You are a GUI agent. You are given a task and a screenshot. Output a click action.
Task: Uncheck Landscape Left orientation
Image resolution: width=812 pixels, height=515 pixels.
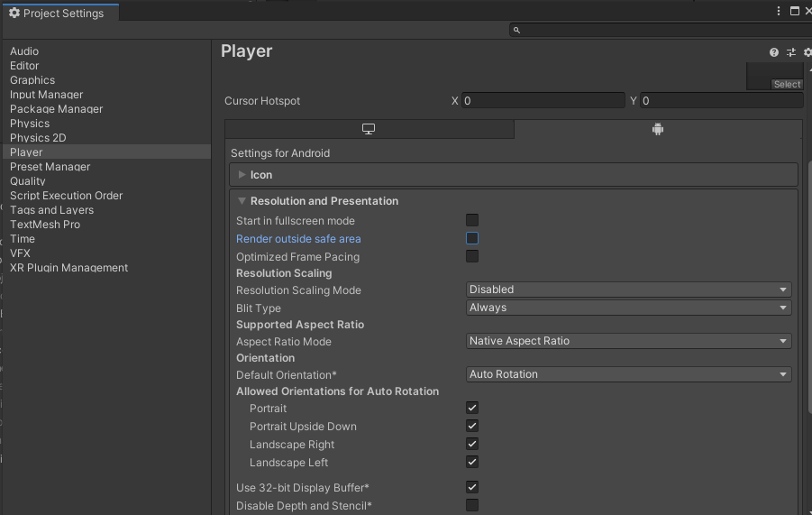[471, 462]
